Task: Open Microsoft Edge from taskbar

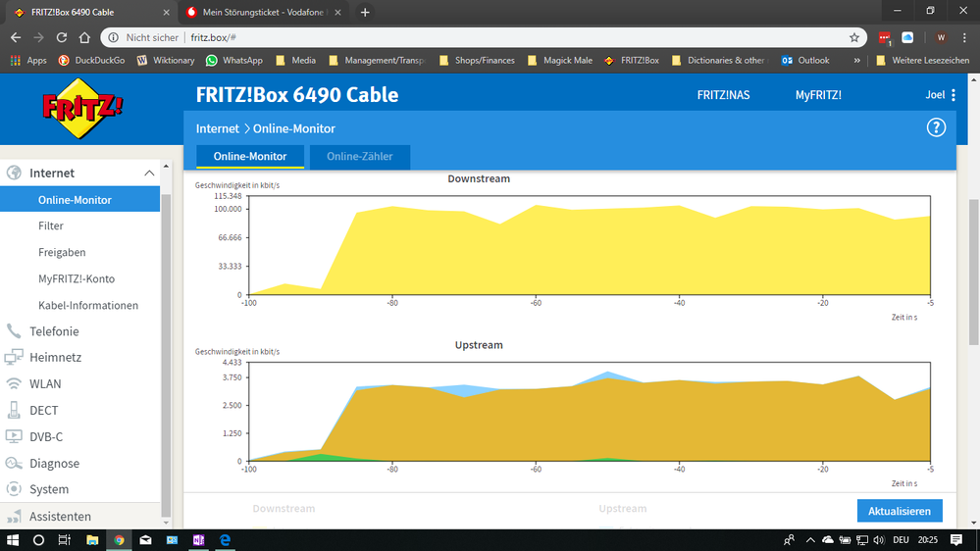Action: (x=225, y=540)
